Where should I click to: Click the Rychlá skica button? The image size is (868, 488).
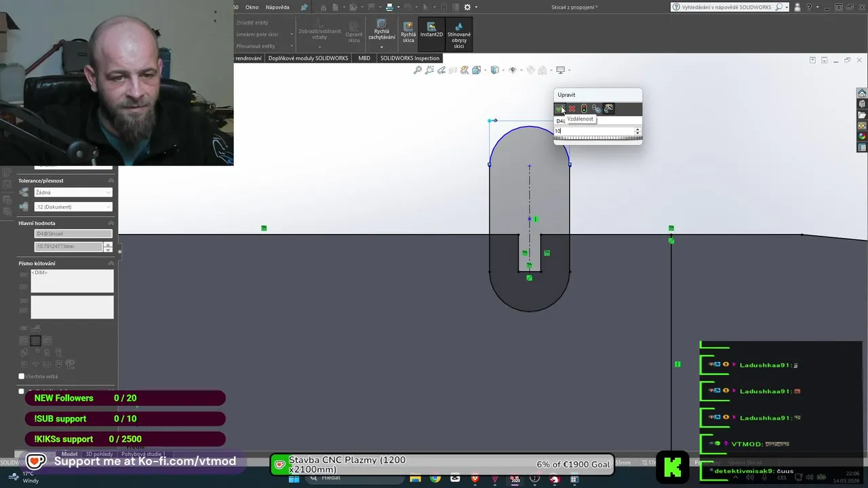tap(408, 32)
